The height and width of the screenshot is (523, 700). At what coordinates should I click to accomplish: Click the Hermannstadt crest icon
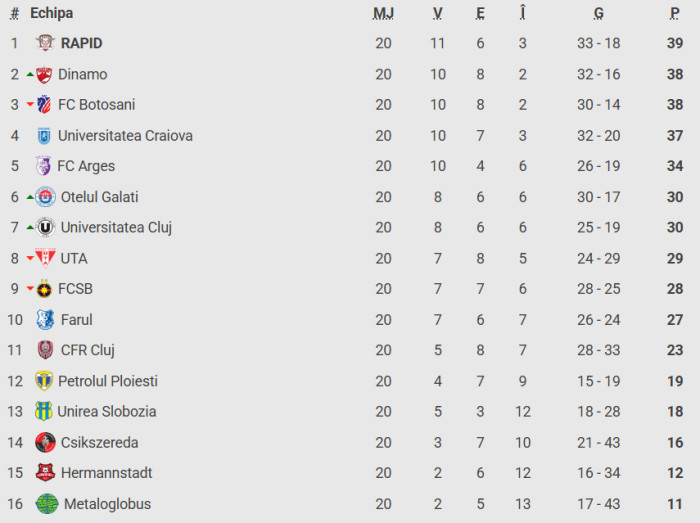(45, 473)
